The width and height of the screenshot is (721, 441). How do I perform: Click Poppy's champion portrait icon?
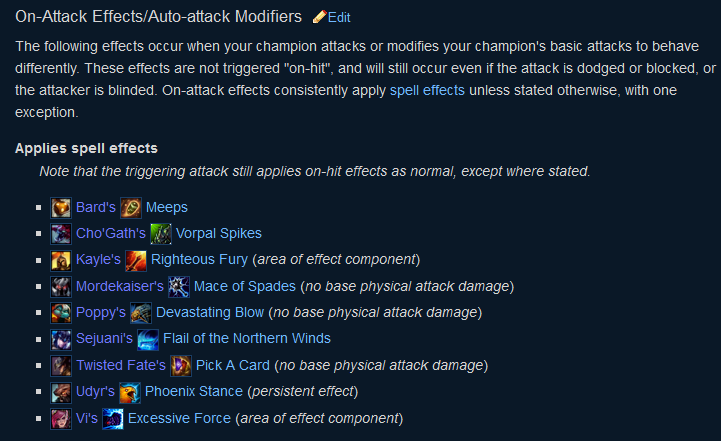61,313
